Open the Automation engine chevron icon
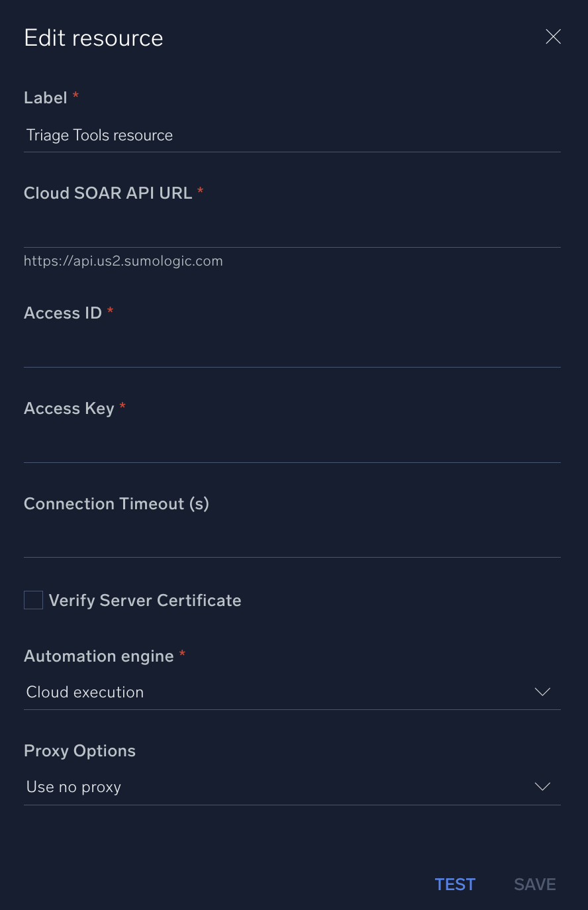This screenshot has width=588, height=910. [542, 691]
